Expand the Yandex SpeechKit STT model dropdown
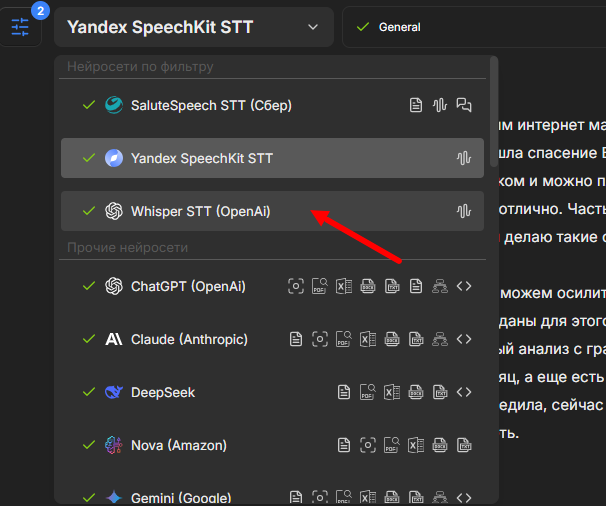The image size is (606, 506). tap(194, 27)
